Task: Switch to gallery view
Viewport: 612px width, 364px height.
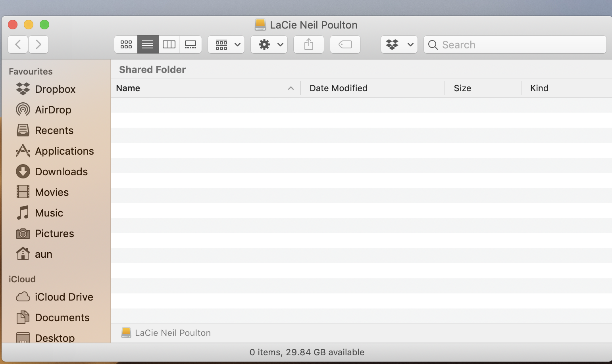Action: tap(191, 44)
